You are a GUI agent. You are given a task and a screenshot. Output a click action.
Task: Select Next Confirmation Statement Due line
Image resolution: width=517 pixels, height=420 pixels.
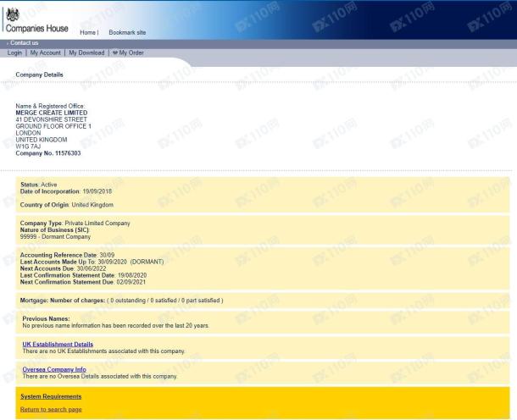[x=83, y=282]
